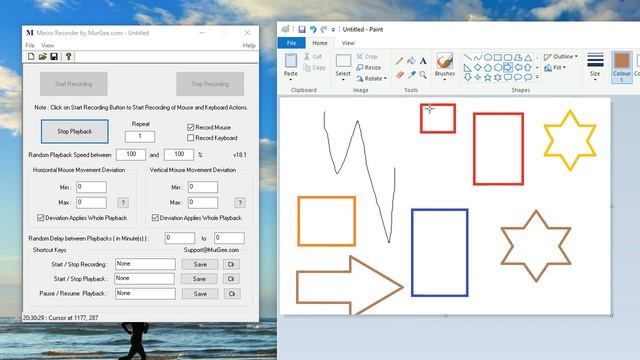Toggle Vertical Deviation Applies Whole Playback checkbox
The width and height of the screenshot is (640, 360).
click(x=155, y=218)
